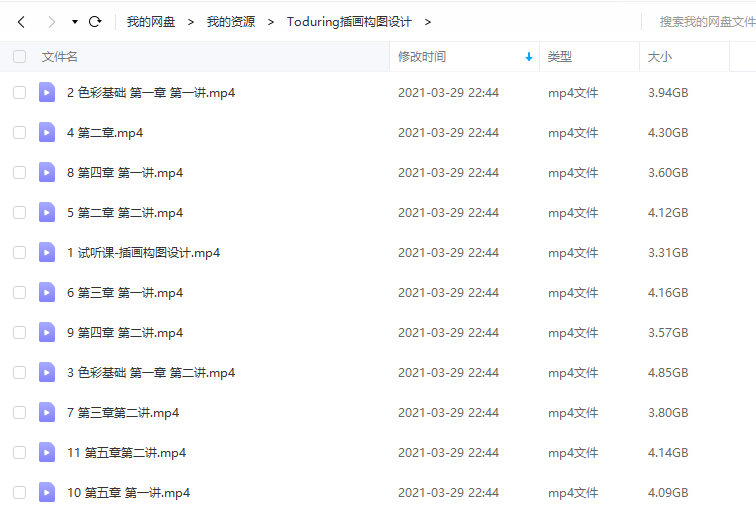
Task: Click the forward navigation arrow
Action: 52,22
